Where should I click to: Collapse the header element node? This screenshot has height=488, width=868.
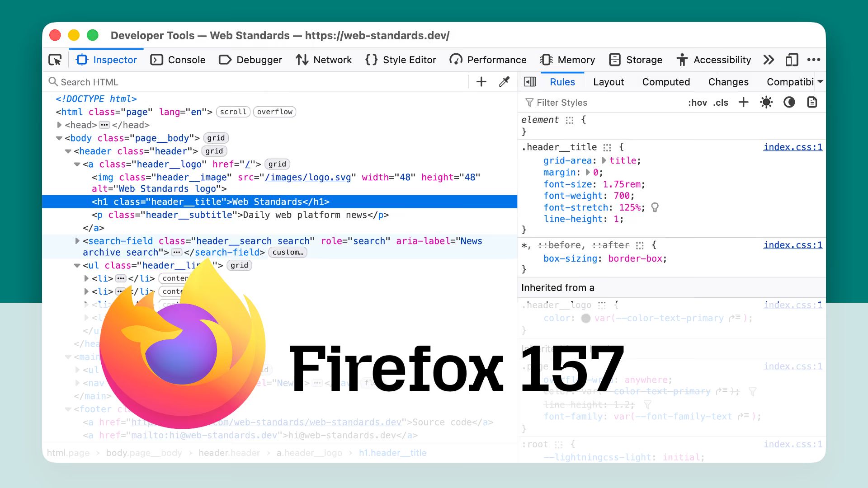(x=68, y=151)
